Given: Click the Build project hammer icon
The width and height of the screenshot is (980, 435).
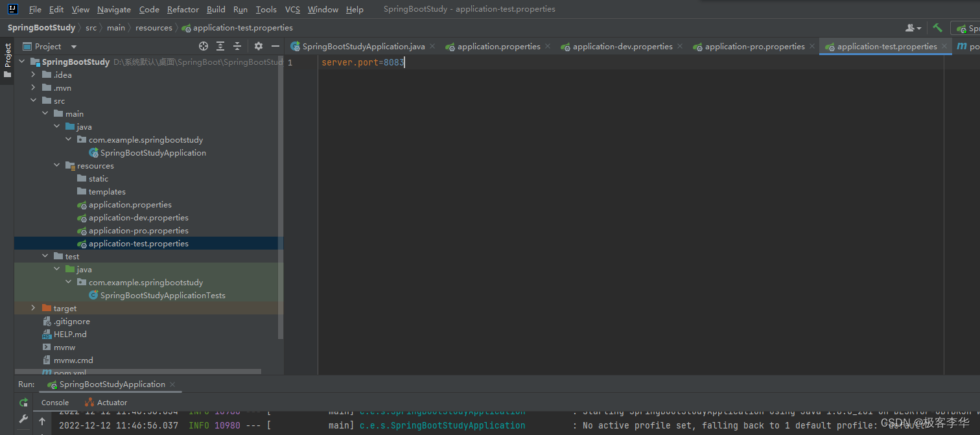Looking at the screenshot, I should point(937,28).
